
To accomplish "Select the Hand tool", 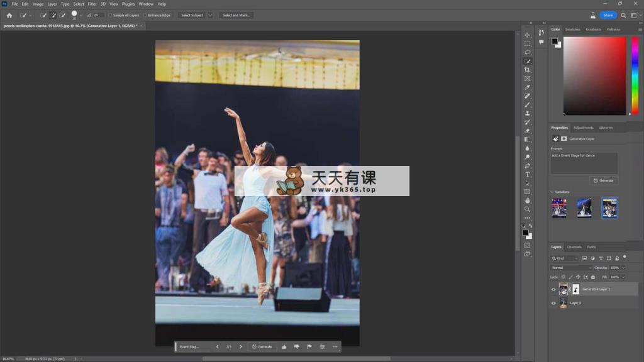I will 528,200.
